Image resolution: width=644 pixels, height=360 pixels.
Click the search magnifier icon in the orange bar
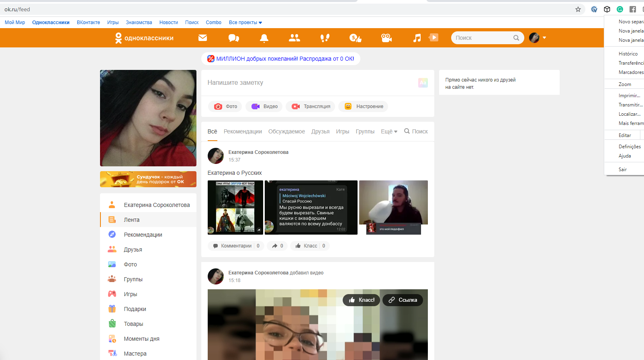[x=516, y=38]
